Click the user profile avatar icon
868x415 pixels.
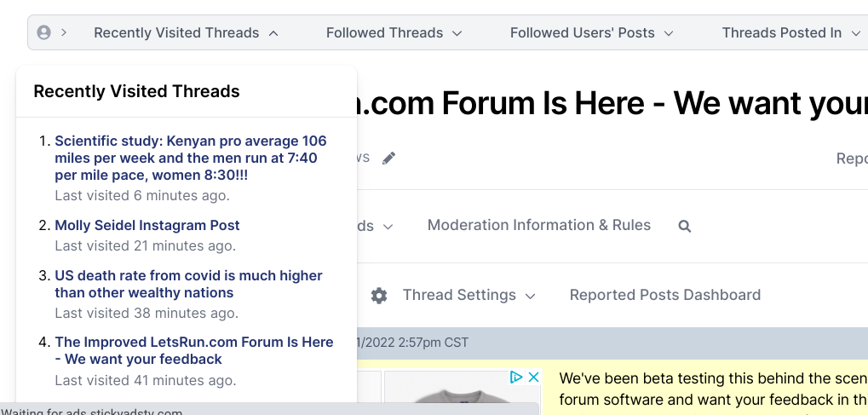(43, 32)
